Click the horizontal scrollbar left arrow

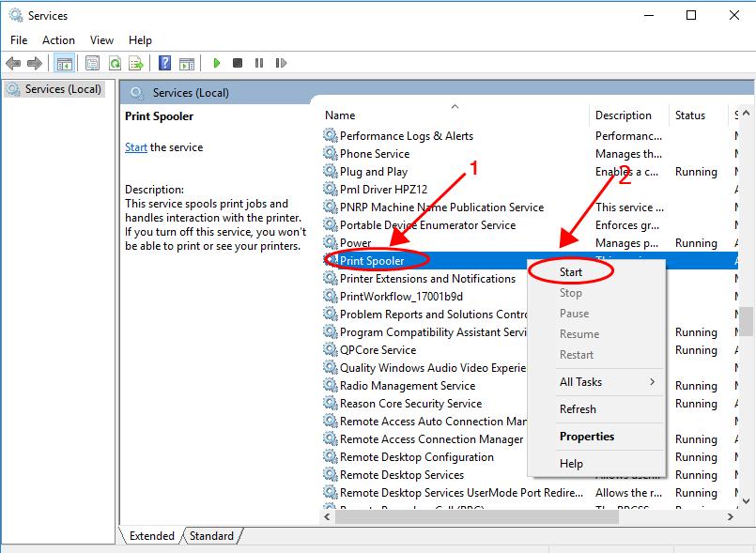pyautogui.click(x=328, y=516)
